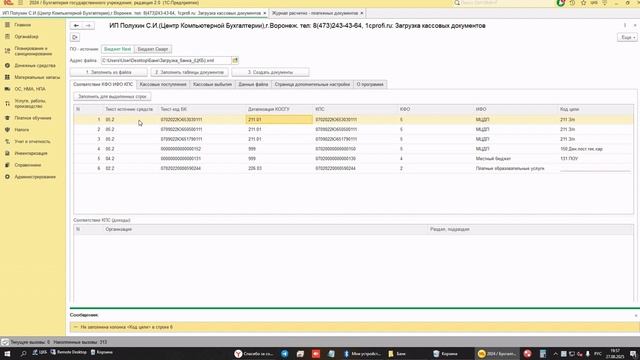
Task: Click Заполнить для выделенных строк button
Action: tap(112, 97)
